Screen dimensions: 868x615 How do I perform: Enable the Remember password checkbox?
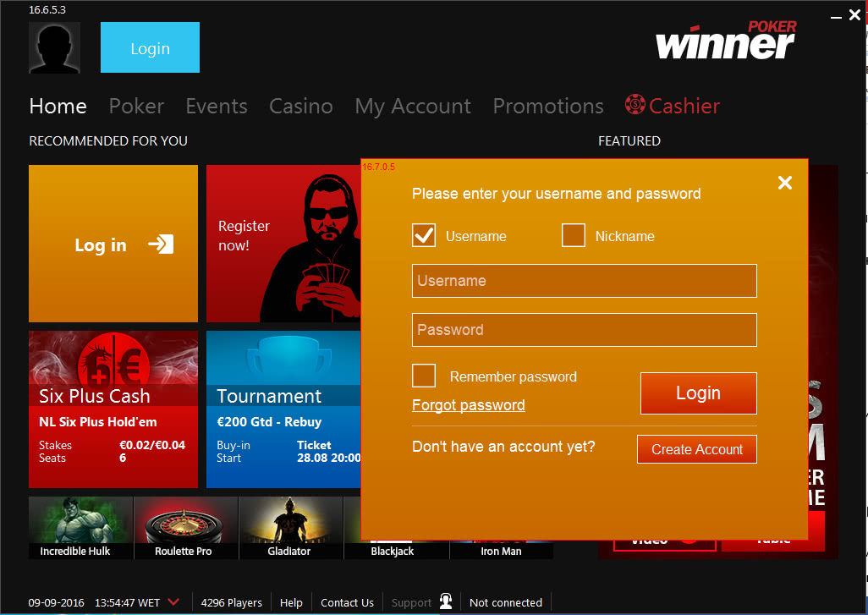[x=424, y=376]
